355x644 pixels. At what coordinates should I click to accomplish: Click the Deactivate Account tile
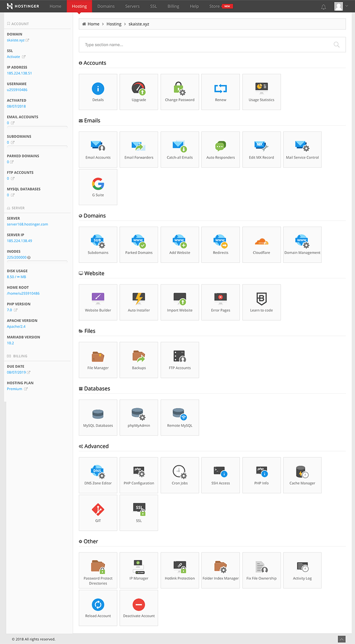tap(139, 608)
